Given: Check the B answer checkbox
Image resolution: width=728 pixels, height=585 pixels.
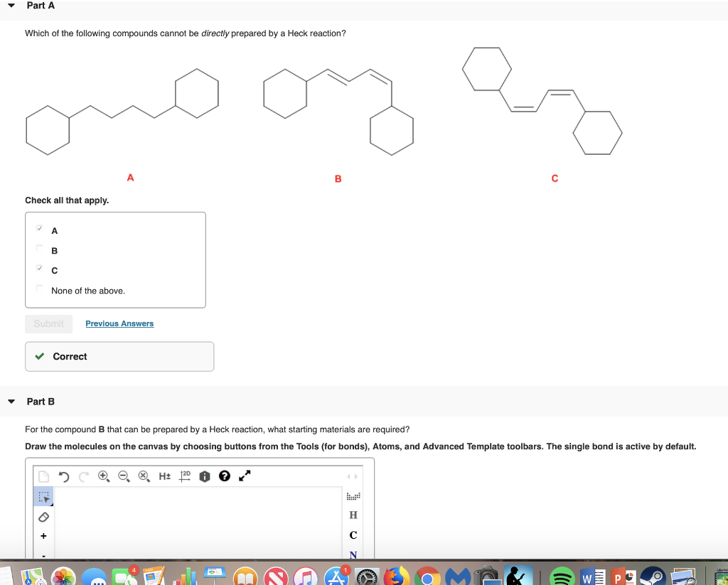Looking at the screenshot, I should pos(40,248).
